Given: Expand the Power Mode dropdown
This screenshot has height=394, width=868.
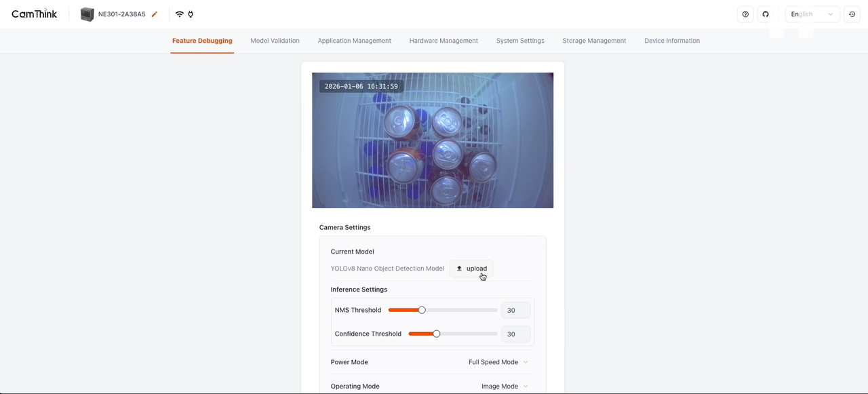Looking at the screenshot, I should tap(498, 362).
